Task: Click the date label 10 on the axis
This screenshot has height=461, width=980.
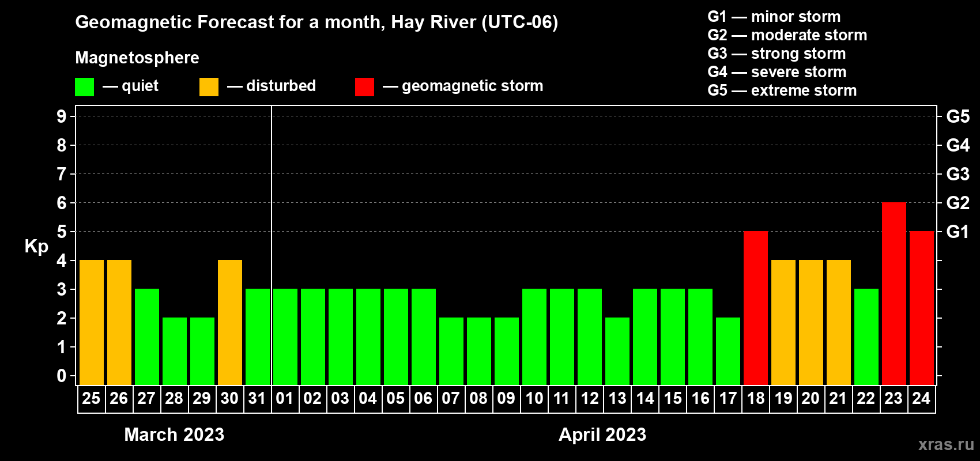Action: pos(534,398)
